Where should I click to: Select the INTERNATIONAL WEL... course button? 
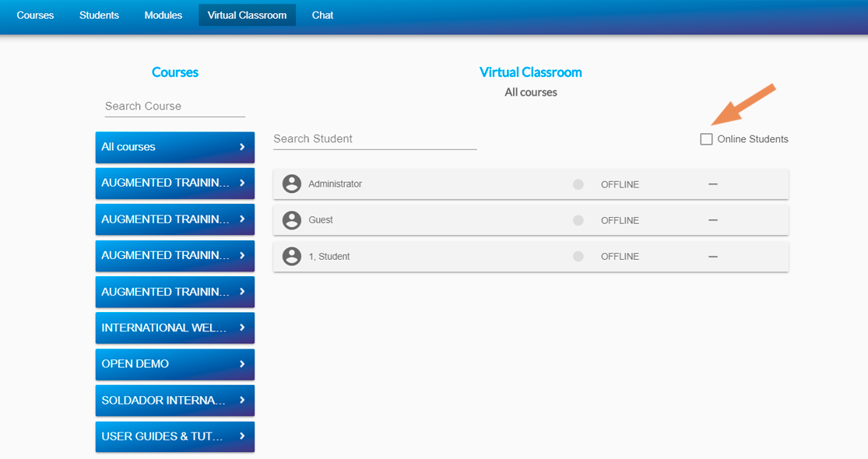click(x=165, y=328)
